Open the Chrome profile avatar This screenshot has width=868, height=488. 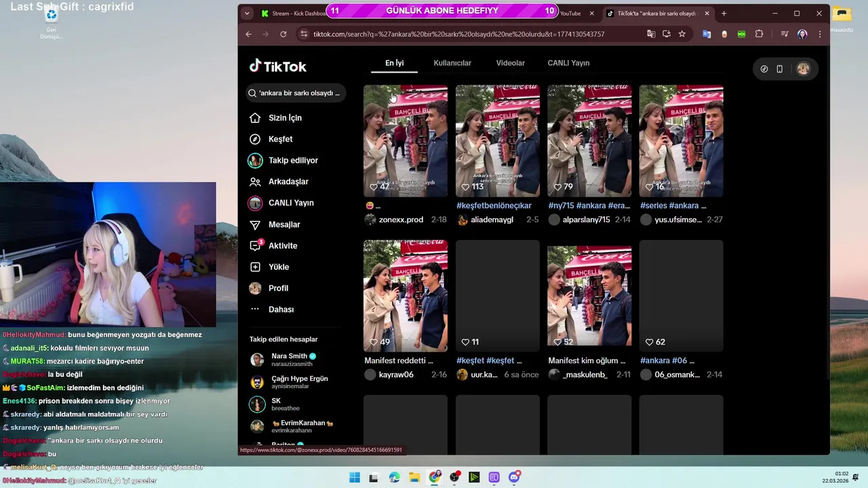point(803,34)
